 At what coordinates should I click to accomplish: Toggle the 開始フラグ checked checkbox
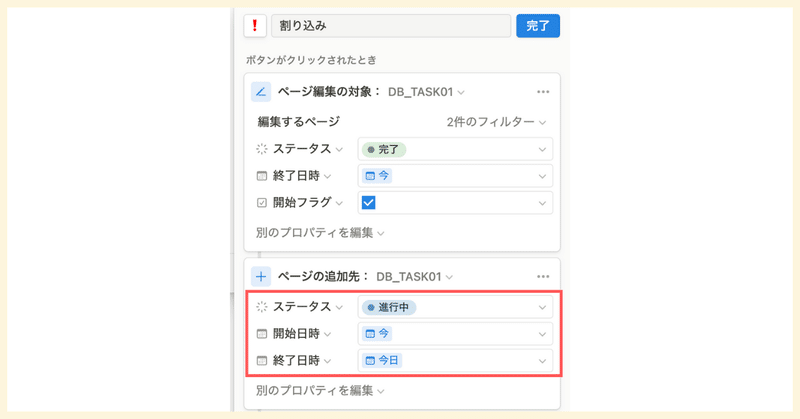368,203
